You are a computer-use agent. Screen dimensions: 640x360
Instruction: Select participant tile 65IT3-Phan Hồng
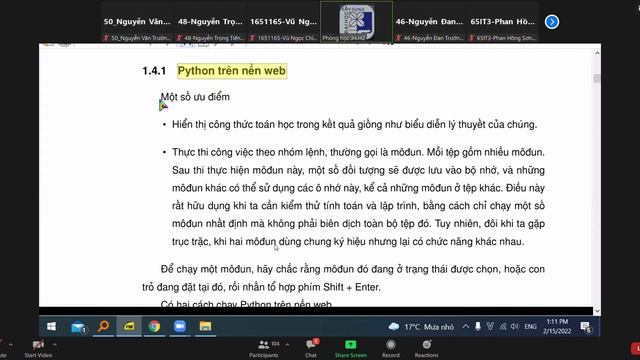(x=502, y=22)
